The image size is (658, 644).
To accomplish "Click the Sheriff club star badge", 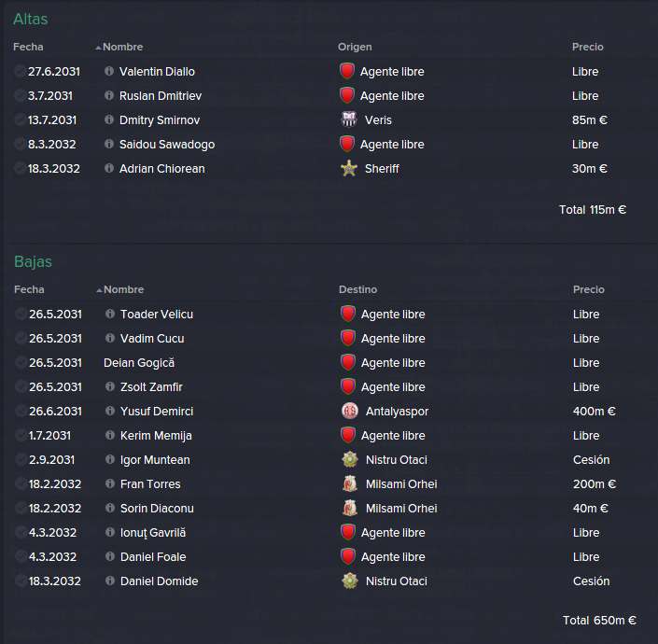I will pos(349,168).
